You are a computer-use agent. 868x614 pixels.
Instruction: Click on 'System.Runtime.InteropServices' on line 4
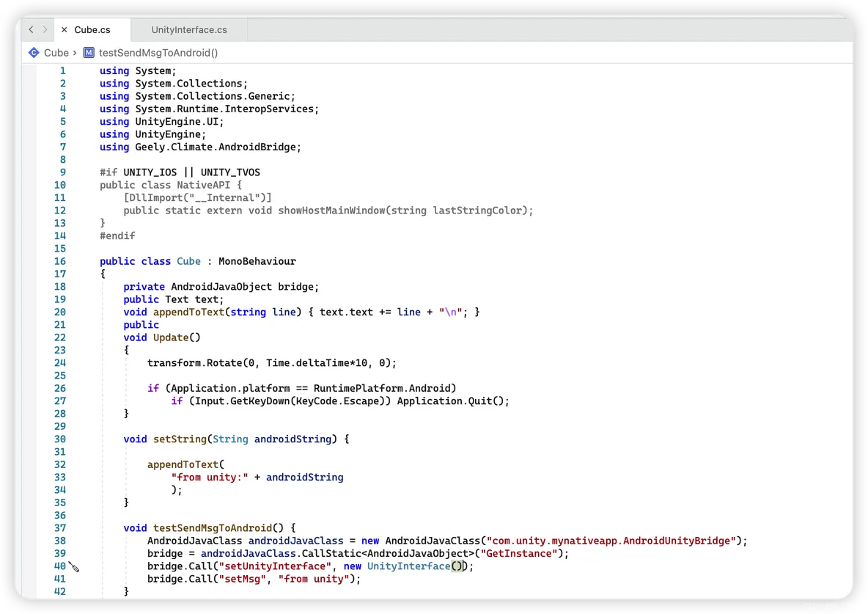click(224, 109)
